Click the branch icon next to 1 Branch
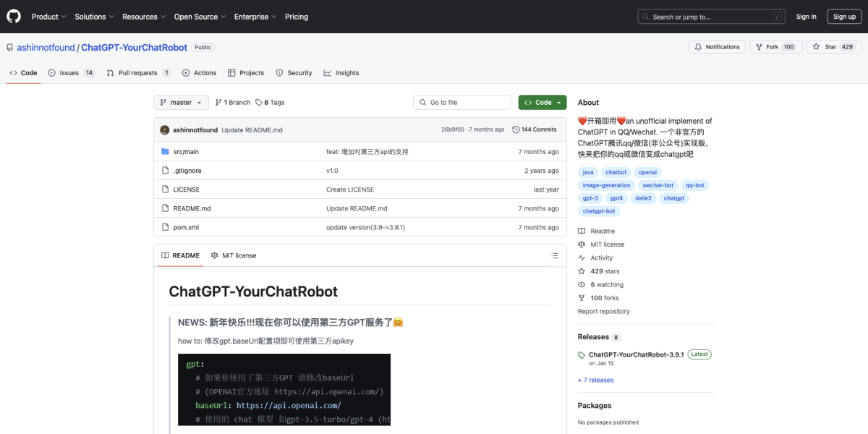The width and height of the screenshot is (868, 434). click(x=217, y=102)
